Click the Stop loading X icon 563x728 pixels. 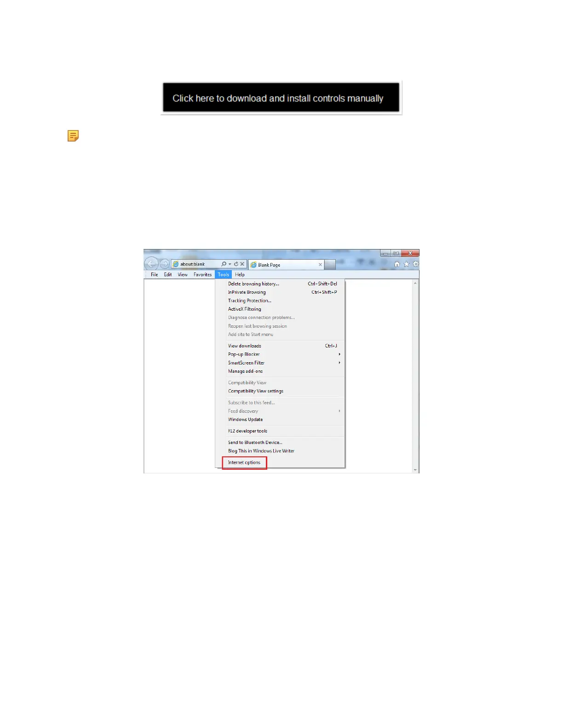point(242,264)
